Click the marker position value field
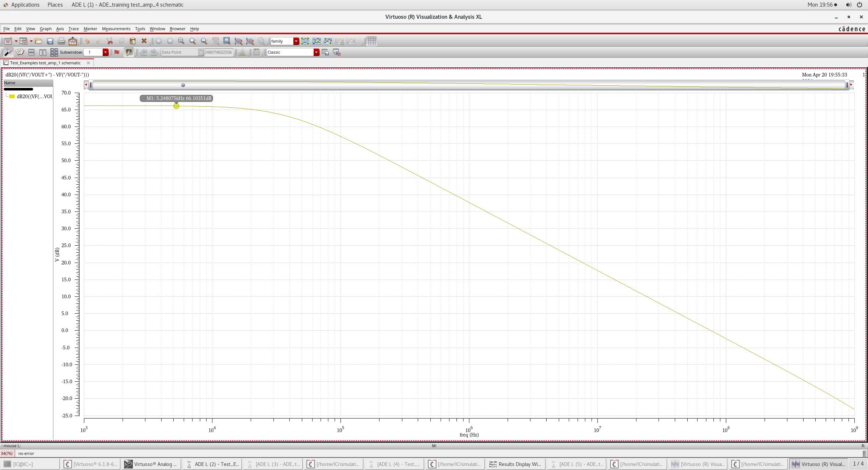Screen dimensions: 868x470 click(219, 52)
